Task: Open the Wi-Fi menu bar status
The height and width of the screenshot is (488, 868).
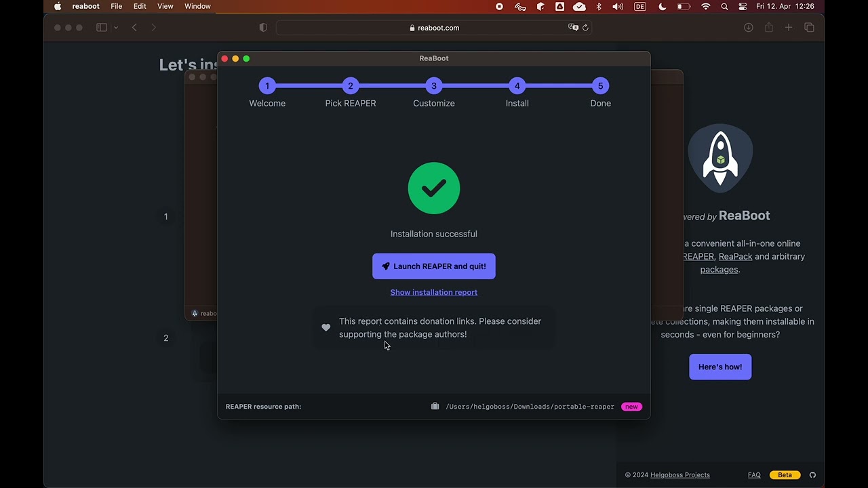Action: coord(706,7)
